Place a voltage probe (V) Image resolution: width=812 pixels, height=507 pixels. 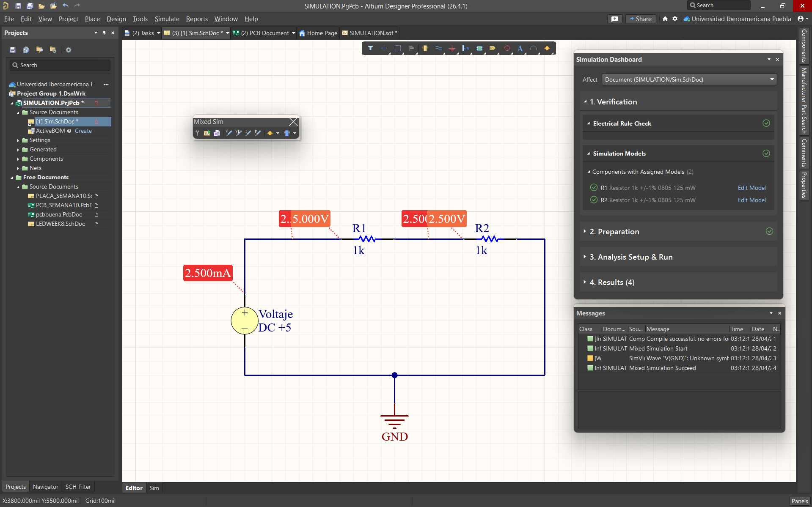229,133
